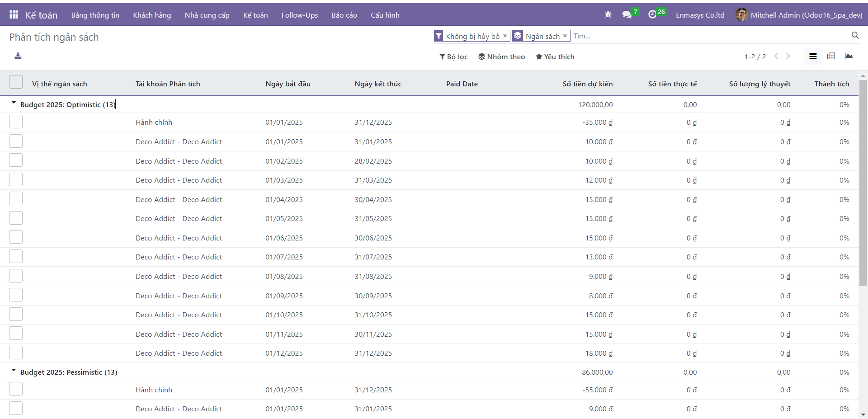Open the Báo cáo menu

pyautogui.click(x=344, y=15)
